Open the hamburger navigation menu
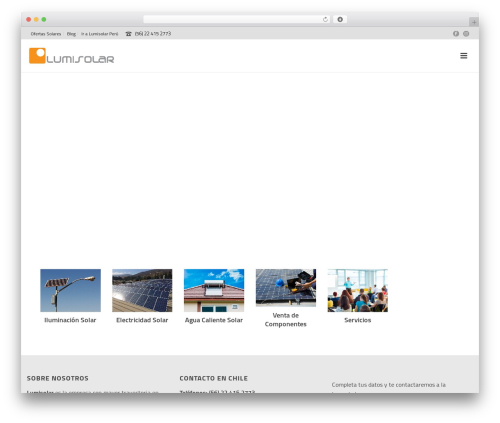This screenshot has width=500, height=423. coord(463,56)
